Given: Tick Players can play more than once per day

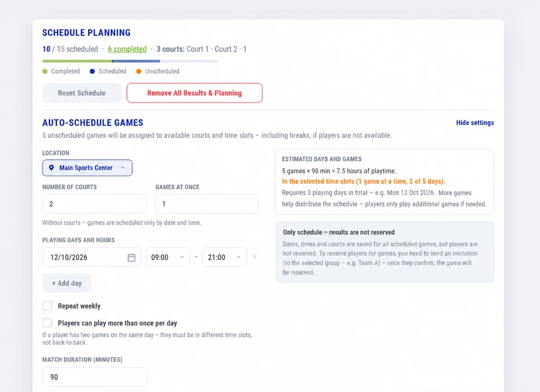Looking at the screenshot, I should click(x=47, y=323).
